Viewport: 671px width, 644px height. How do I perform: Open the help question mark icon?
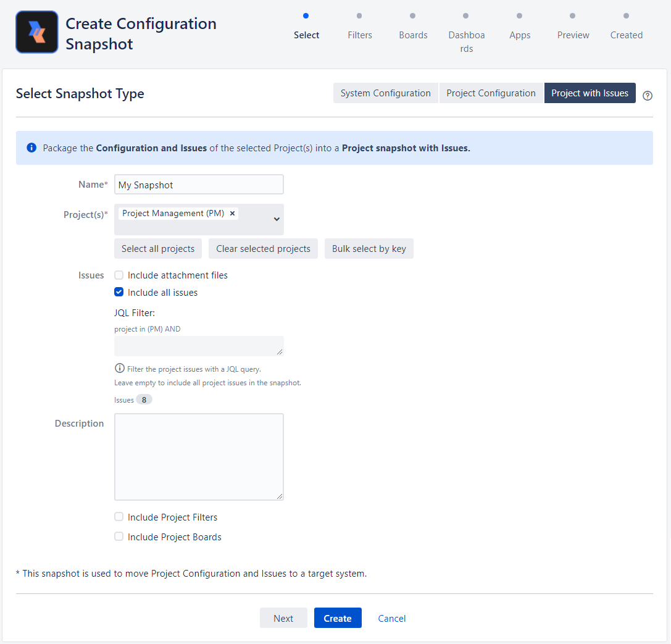coord(648,96)
